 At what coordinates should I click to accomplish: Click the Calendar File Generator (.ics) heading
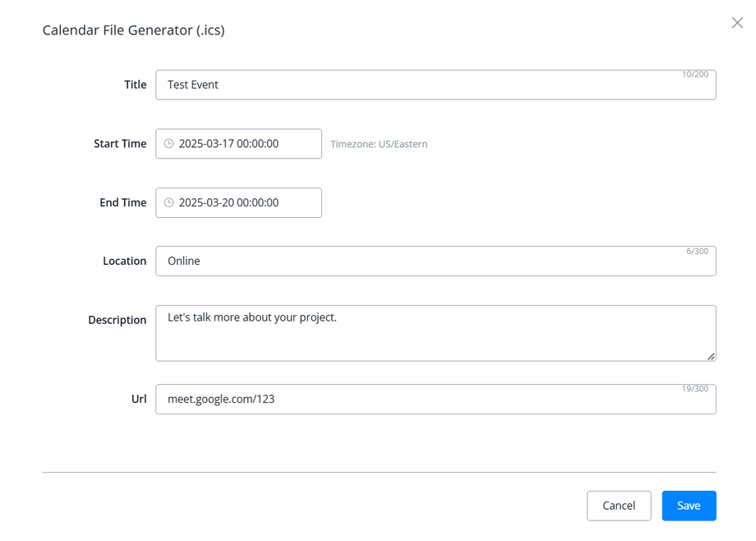coord(133,30)
